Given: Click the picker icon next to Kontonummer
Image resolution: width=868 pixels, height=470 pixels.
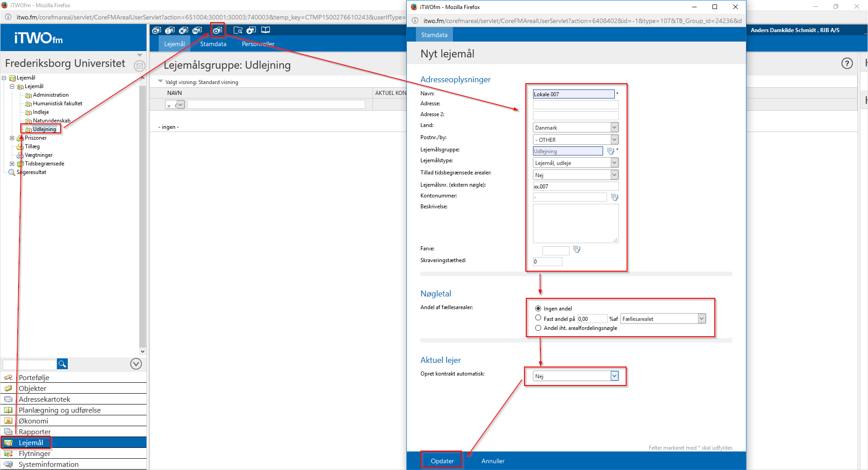Looking at the screenshot, I should point(614,197).
